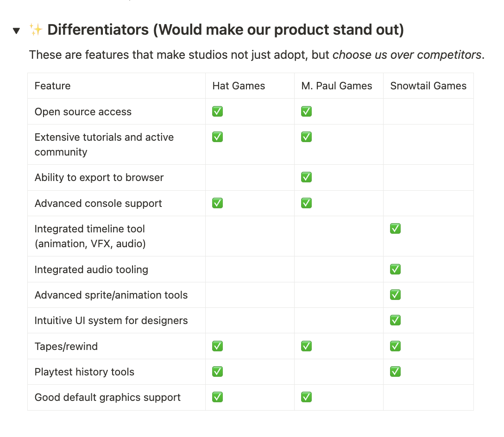
Task: Select Hat Games checkmark for Advanced console support
Action: click(218, 203)
